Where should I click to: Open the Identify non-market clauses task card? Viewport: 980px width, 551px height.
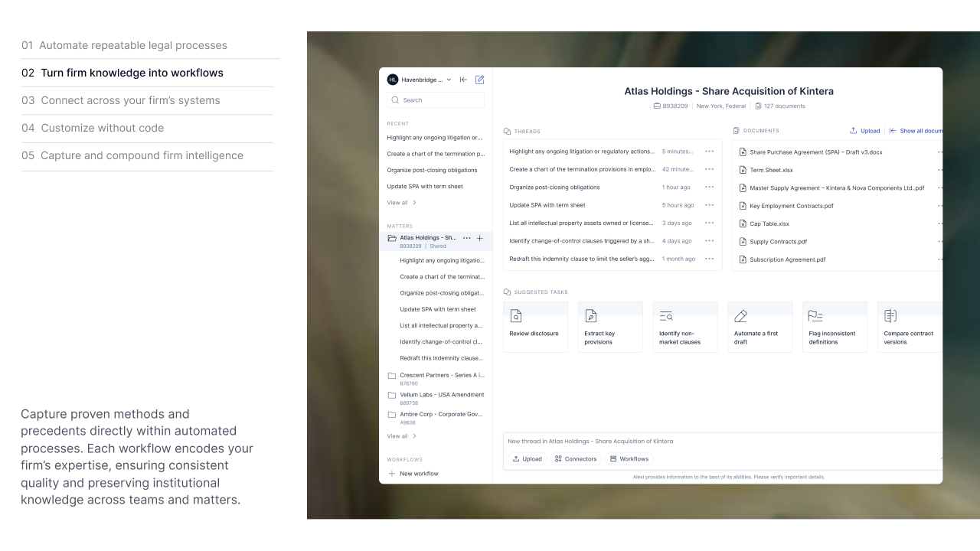pyautogui.click(x=685, y=327)
